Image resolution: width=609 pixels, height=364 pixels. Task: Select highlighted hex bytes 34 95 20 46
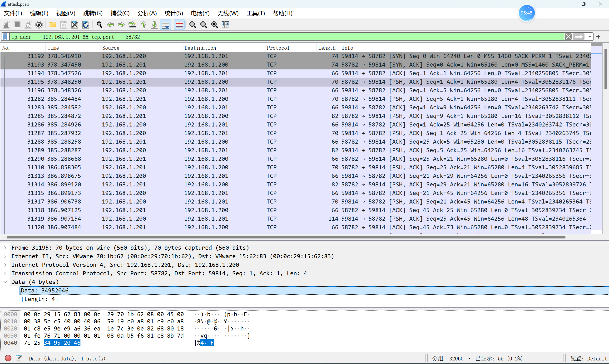click(62, 343)
